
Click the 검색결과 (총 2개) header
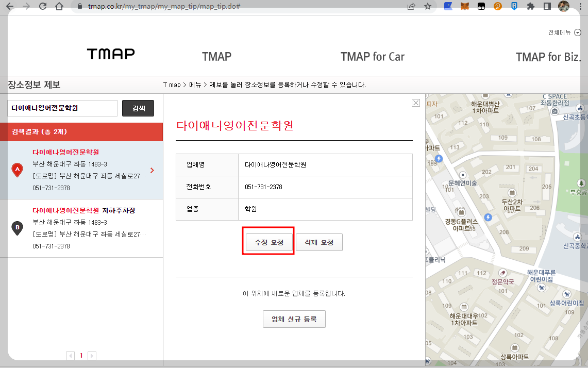point(81,131)
